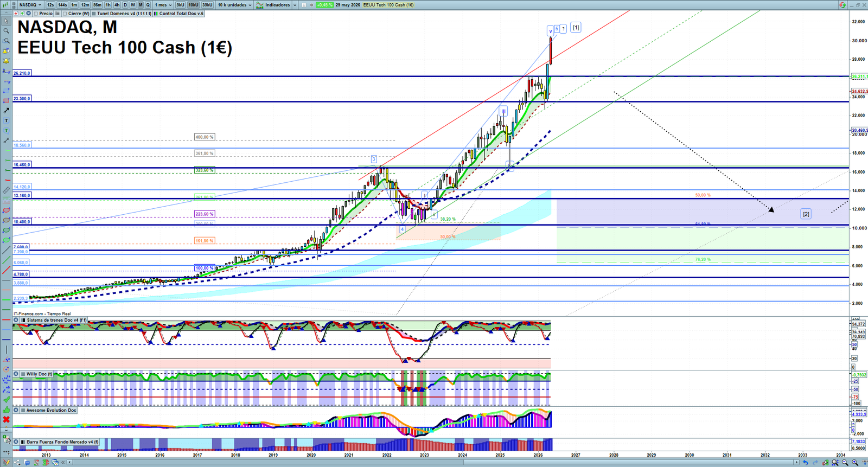868x467 pixels.
Task: Select the ruler measuring tool
Action: [6, 190]
